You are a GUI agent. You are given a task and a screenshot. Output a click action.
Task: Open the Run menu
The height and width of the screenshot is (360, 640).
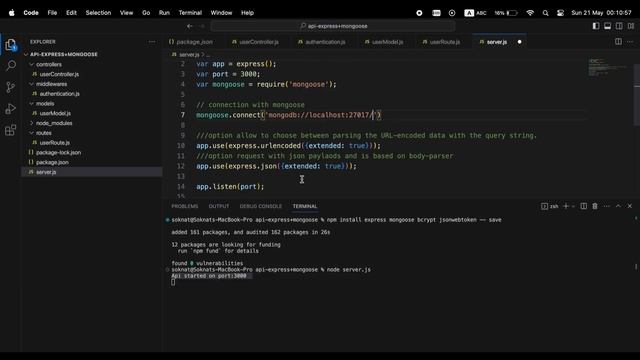[x=164, y=13]
